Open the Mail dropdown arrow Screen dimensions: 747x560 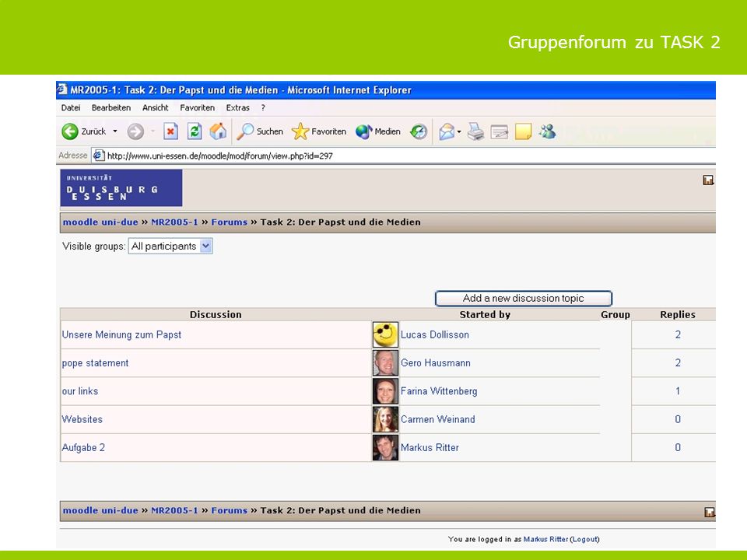tap(459, 131)
